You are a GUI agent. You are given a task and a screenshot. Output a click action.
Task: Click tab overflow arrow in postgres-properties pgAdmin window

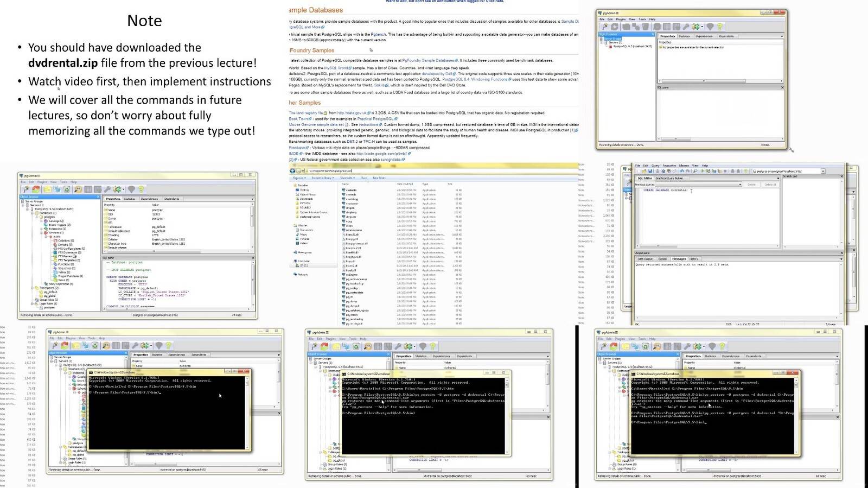click(x=252, y=199)
